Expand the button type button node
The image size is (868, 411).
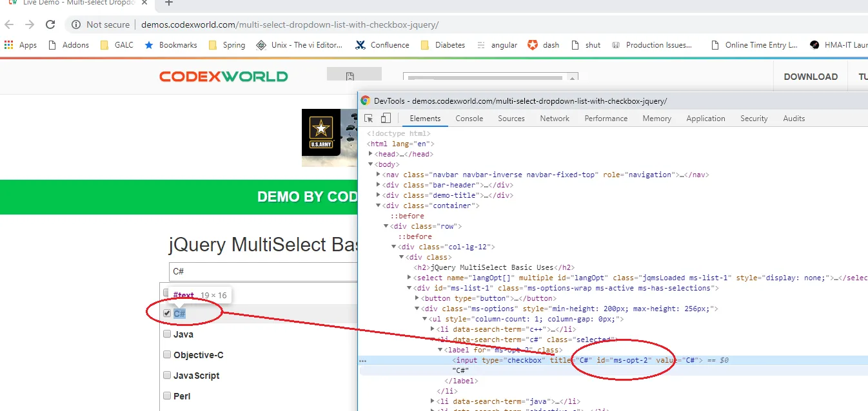tap(417, 298)
